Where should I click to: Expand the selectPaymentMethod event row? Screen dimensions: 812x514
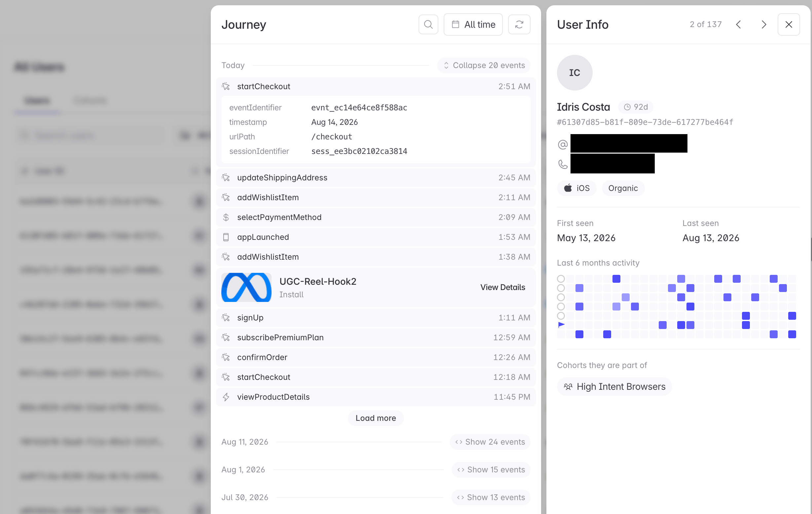(x=376, y=217)
